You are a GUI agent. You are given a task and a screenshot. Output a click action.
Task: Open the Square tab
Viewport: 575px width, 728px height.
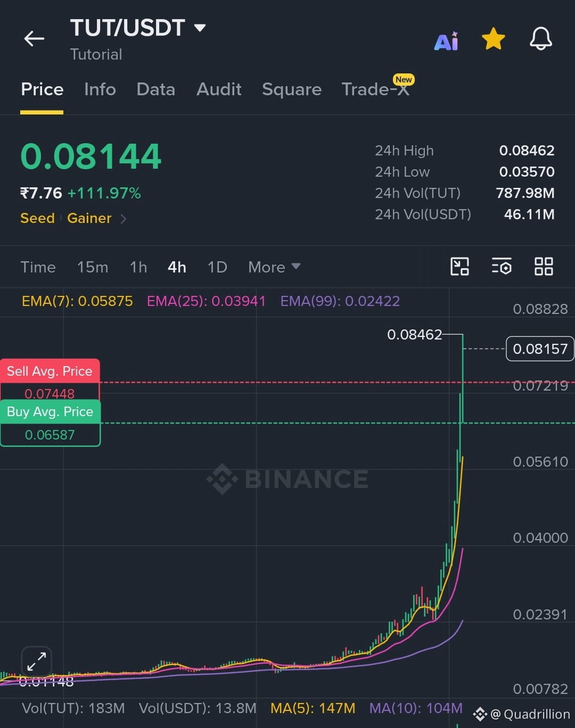coord(292,89)
